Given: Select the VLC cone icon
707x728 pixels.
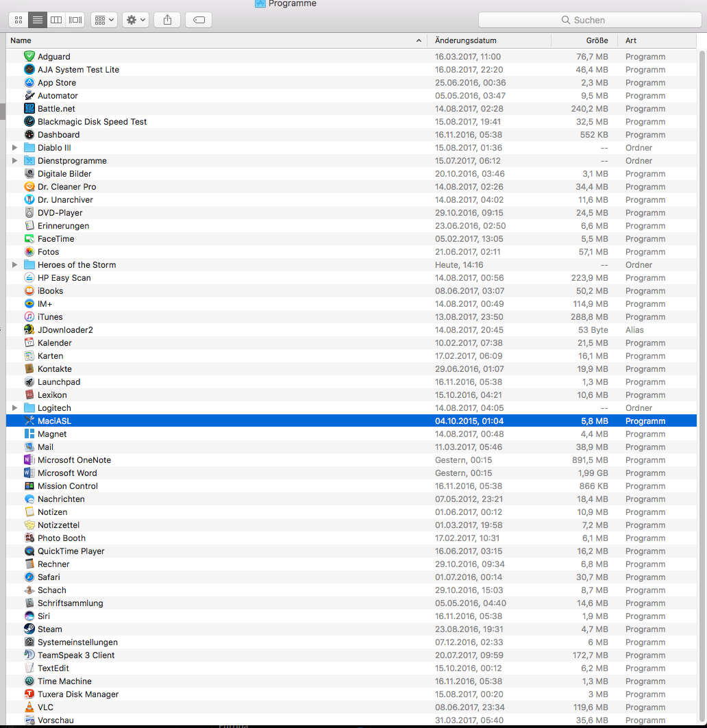Looking at the screenshot, I should click(x=29, y=706).
